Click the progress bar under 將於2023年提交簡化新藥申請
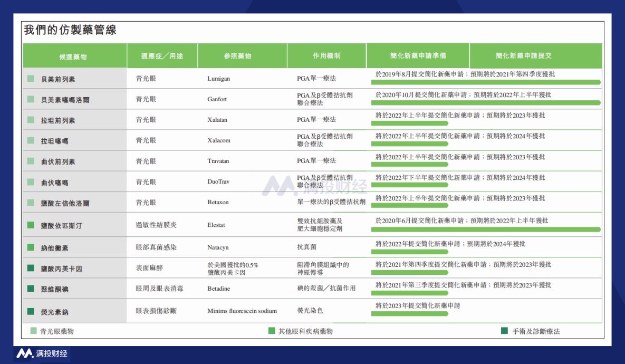 click(409, 313)
